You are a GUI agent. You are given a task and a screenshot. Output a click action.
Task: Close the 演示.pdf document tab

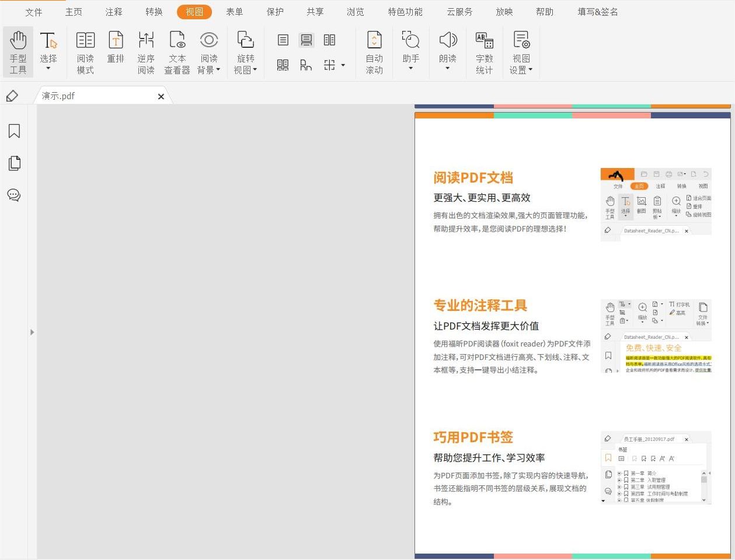click(161, 96)
